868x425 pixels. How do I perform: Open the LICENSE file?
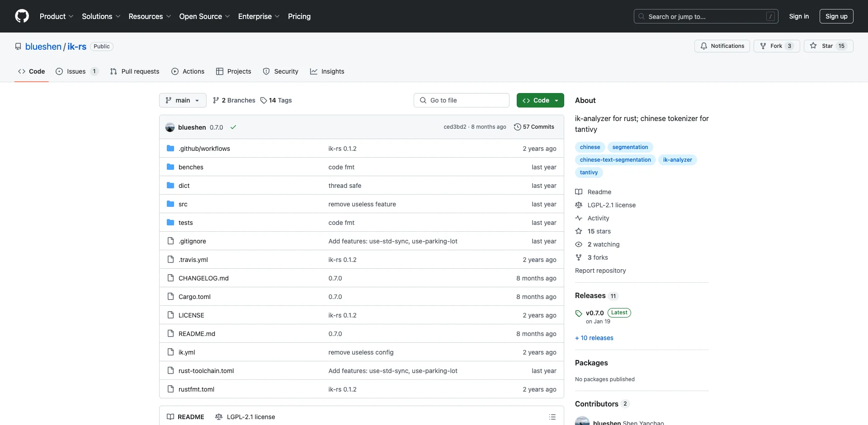click(x=191, y=315)
